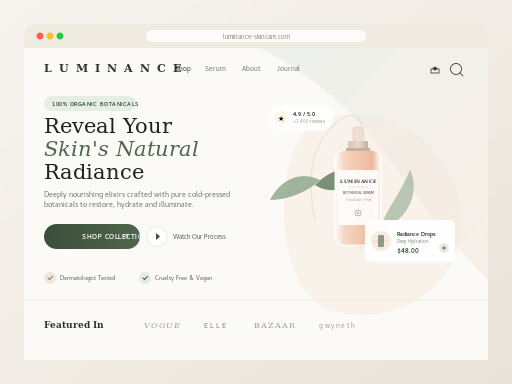The height and width of the screenshot is (384, 512).
Task: Click the Cruelty Free & Vegan checkmark icon
Action: coord(145,278)
